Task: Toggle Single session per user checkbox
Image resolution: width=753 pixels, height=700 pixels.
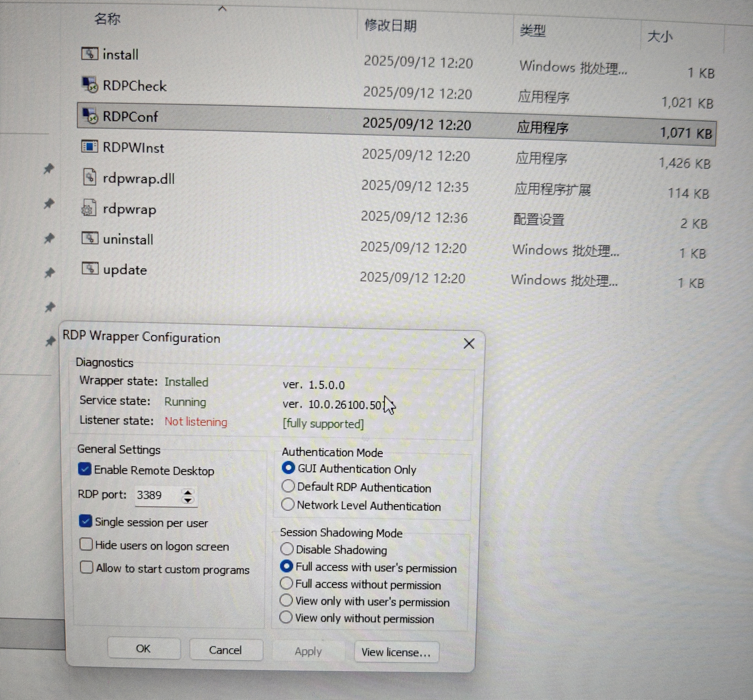Action: [x=86, y=521]
